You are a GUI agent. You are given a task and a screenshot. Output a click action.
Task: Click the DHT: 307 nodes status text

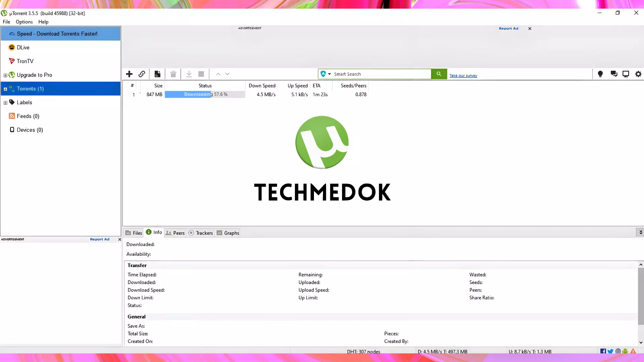click(x=364, y=352)
